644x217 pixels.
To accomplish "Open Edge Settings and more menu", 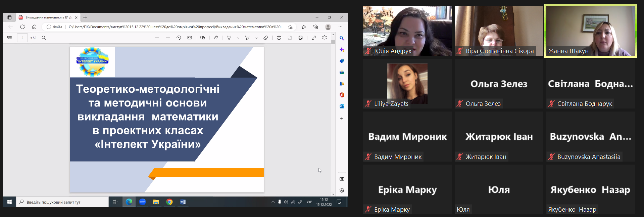I will [340, 27].
